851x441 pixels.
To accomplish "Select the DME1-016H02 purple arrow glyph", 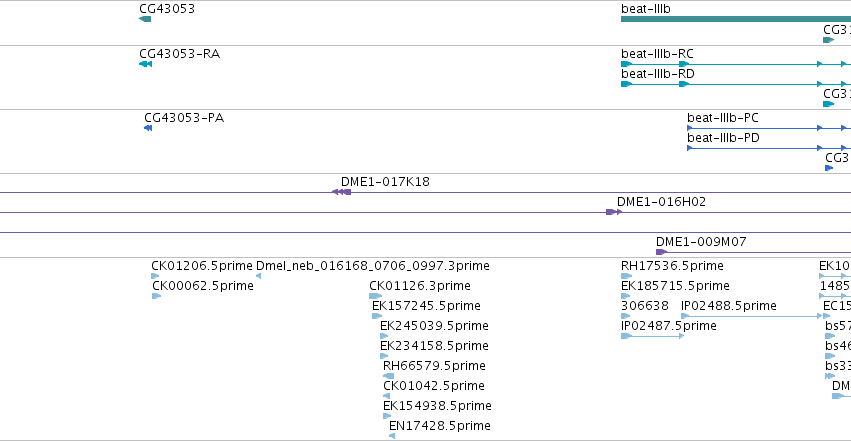I will click(x=614, y=212).
